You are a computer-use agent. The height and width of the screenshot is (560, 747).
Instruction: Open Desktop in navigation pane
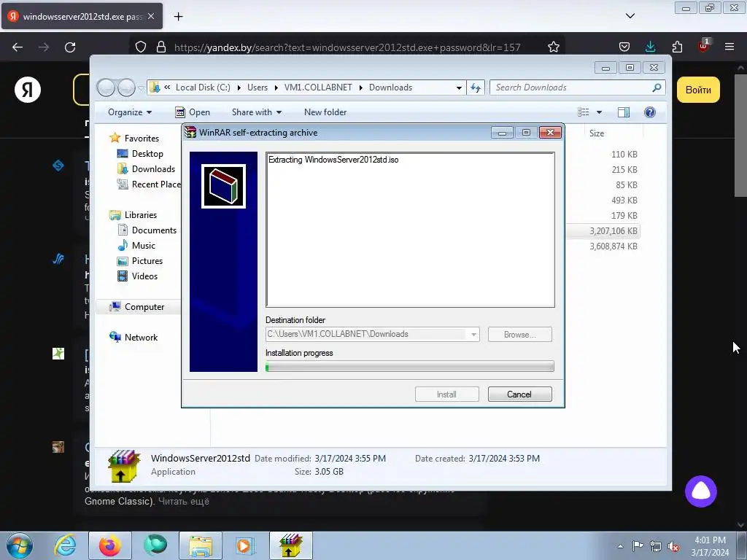click(x=147, y=154)
